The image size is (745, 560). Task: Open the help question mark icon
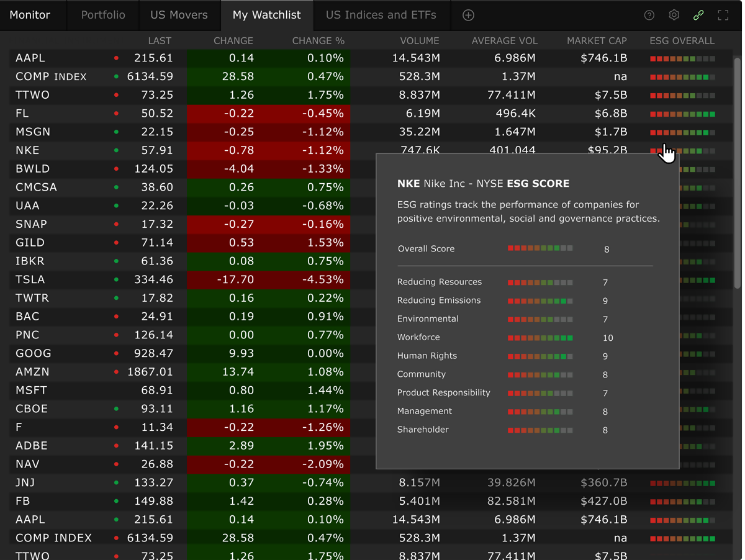pyautogui.click(x=649, y=15)
